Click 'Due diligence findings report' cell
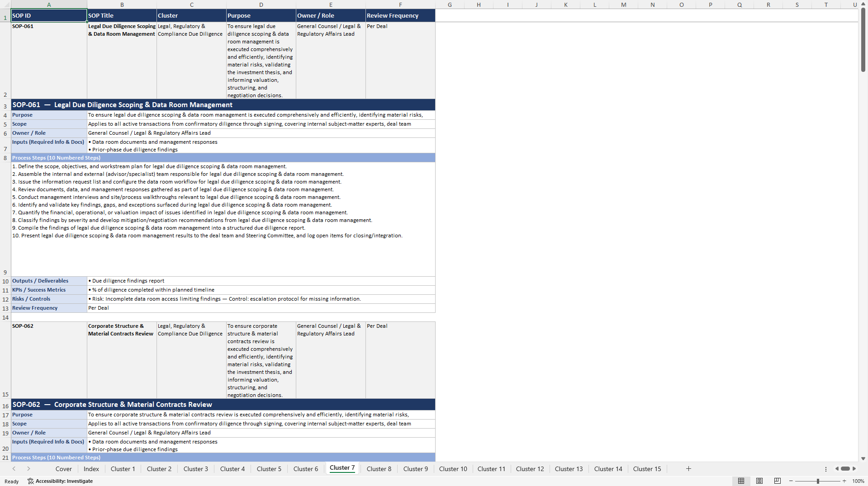Image resolution: width=868 pixels, height=486 pixels. pyautogui.click(x=261, y=281)
